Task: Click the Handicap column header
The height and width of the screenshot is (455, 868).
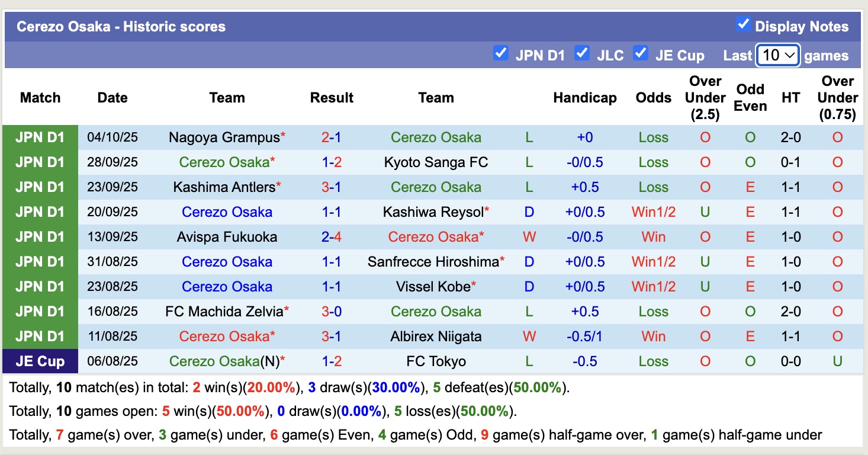Action: [x=585, y=98]
